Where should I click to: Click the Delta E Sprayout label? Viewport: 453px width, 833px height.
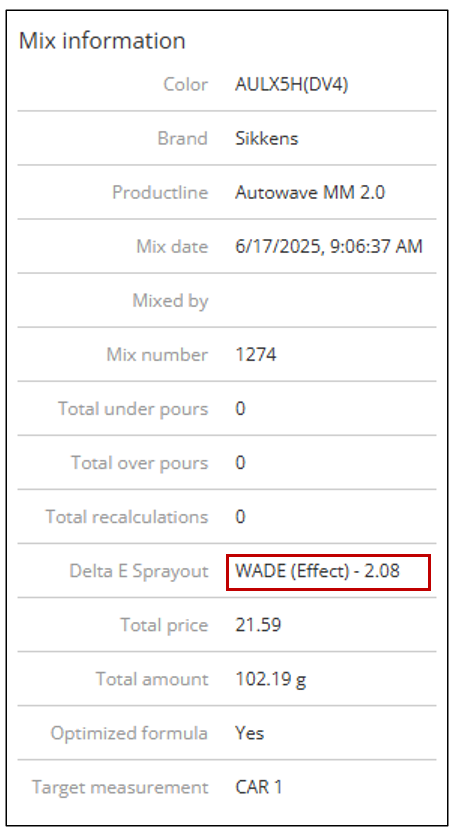click(139, 571)
